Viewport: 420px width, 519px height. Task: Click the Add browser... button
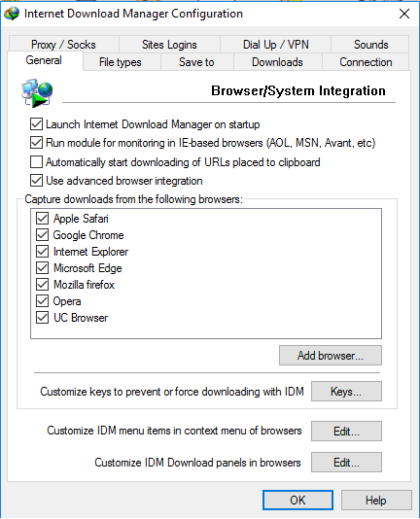click(331, 356)
